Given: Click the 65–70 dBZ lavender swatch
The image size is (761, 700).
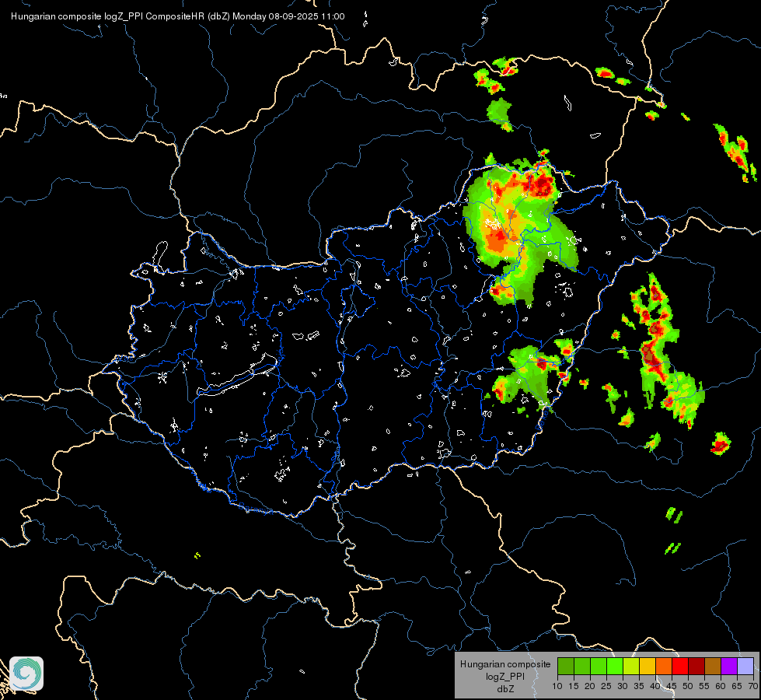Looking at the screenshot, I should [745, 666].
